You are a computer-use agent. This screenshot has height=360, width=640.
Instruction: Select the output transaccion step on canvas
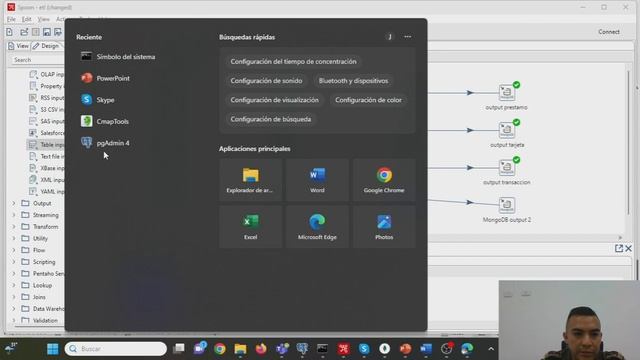tap(507, 167)
